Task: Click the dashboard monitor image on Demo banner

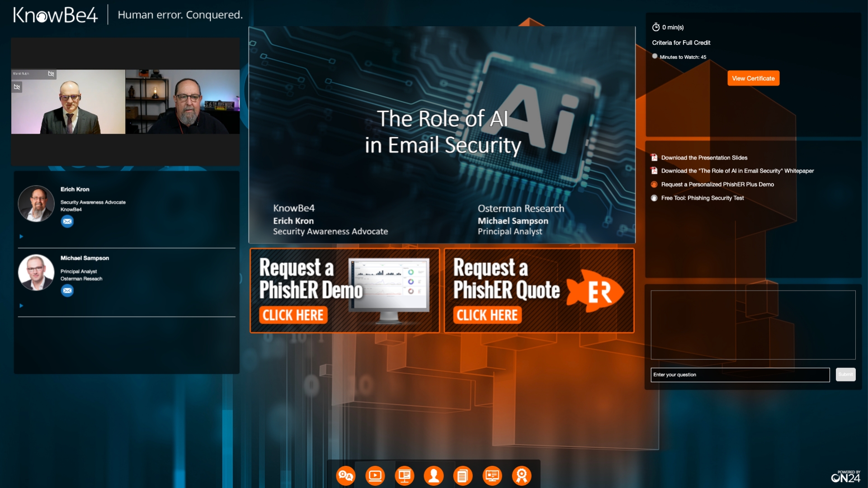Action: click(x=389, y=290)
